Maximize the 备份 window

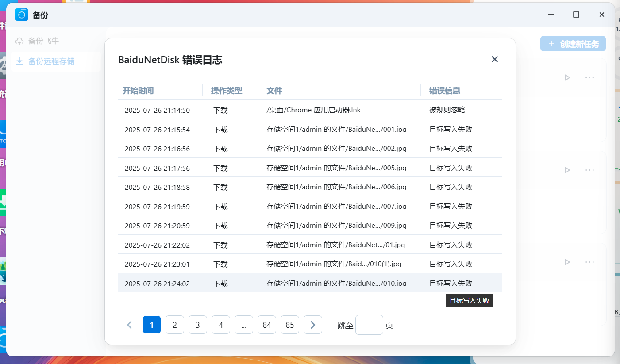click(576, 15)
